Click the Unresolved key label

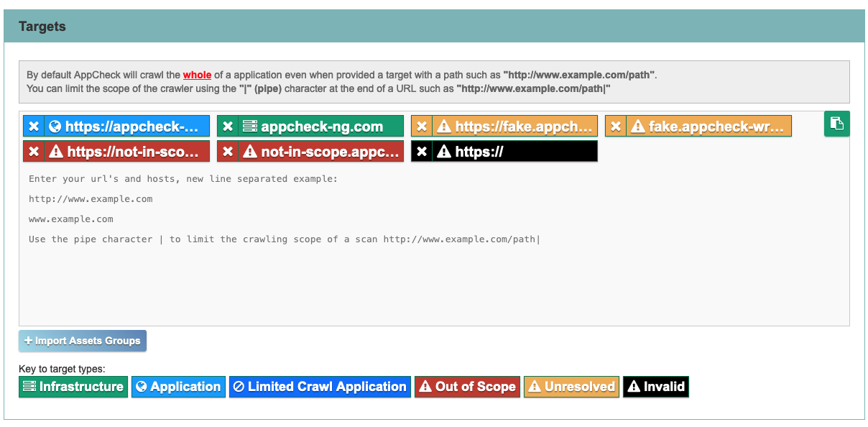[571, 387]
